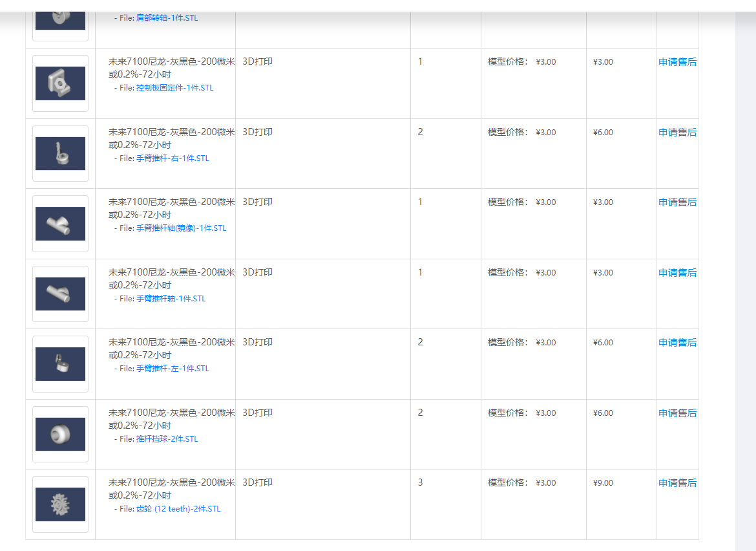The height and width of the screenshot is (551, 756).
Task: Click 未来7100尼龙 material text above 手臂推杆轴-1件 file
Action: click(171, 279)
